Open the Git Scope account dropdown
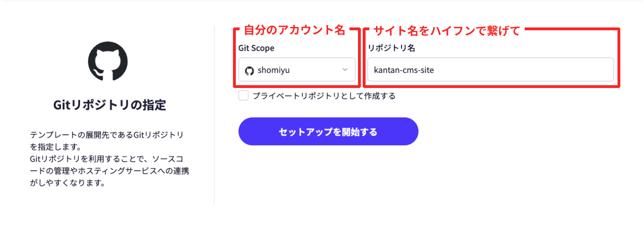 click(x=296, y=70)
